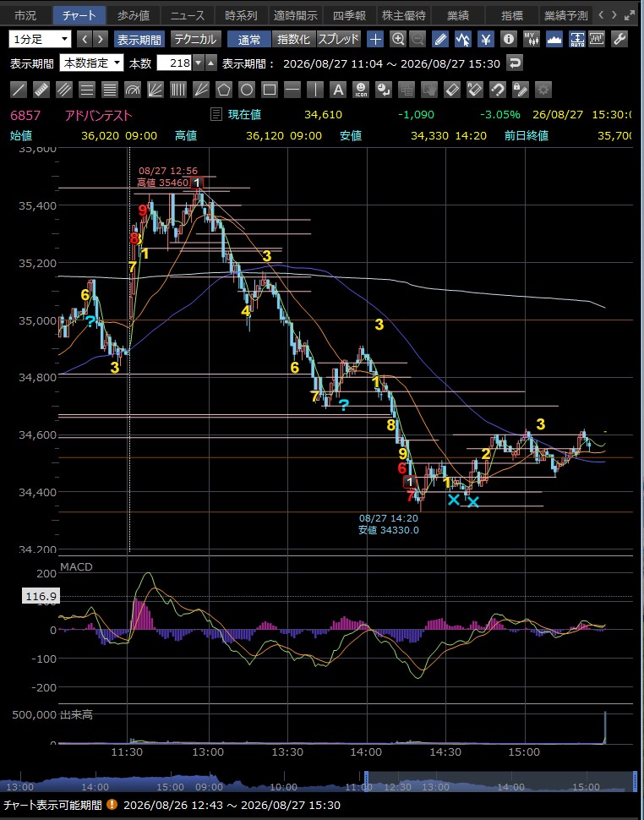This screenshot has height=820, width=644.
Task: Go to previous timeframe with left chevron
Action: 85,39
